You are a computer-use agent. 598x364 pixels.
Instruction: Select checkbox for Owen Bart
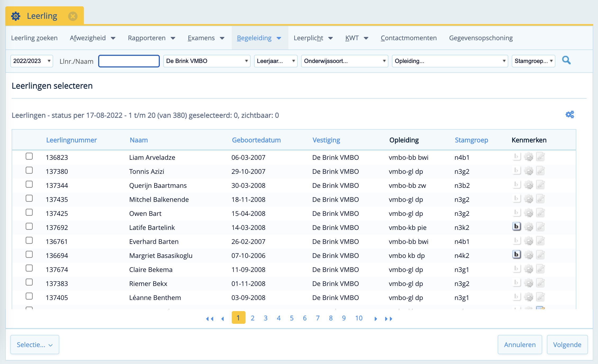coord(29,212)
